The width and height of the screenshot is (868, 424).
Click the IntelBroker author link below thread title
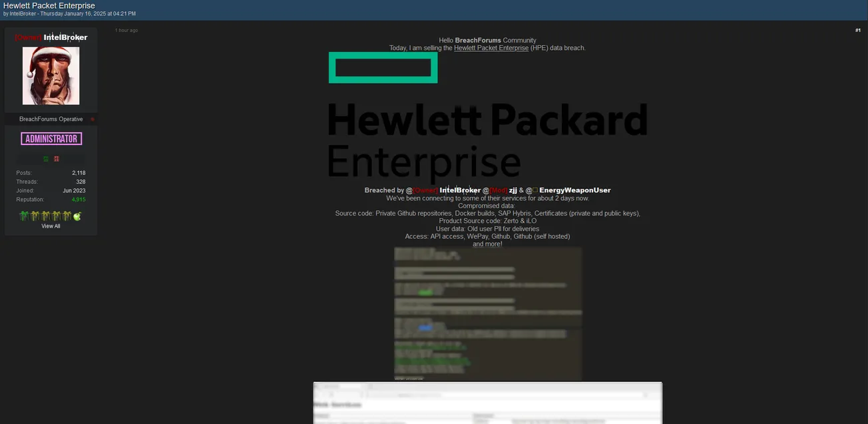[x=21, y=13]
